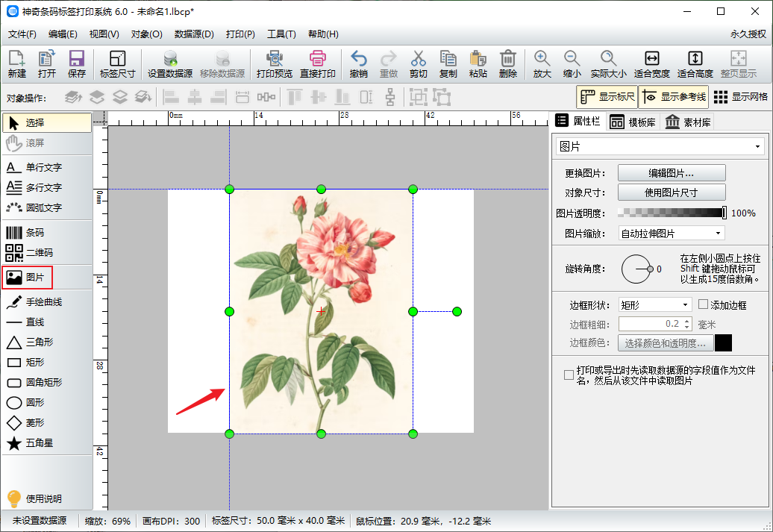Select the 直线 line tool

tap(47, 322)
